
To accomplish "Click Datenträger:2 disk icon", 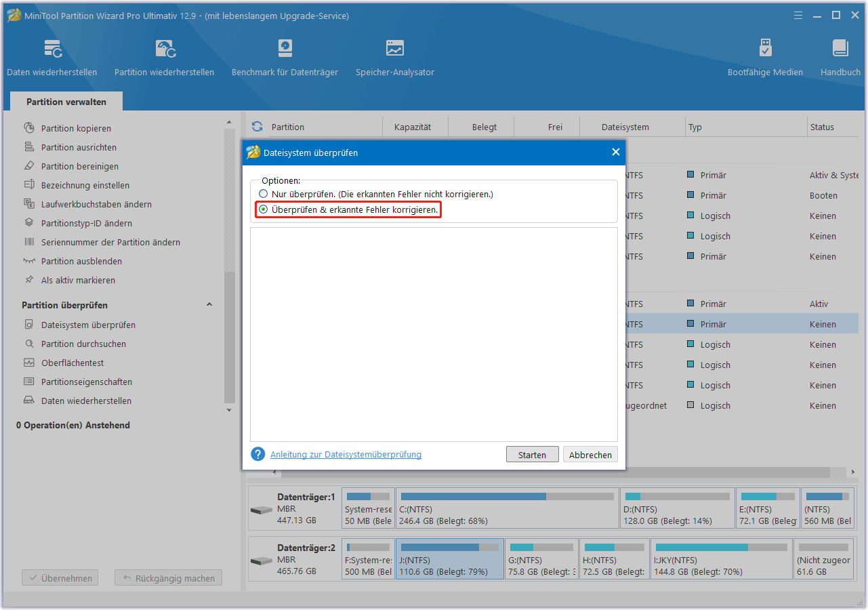I will pos(261,561).
